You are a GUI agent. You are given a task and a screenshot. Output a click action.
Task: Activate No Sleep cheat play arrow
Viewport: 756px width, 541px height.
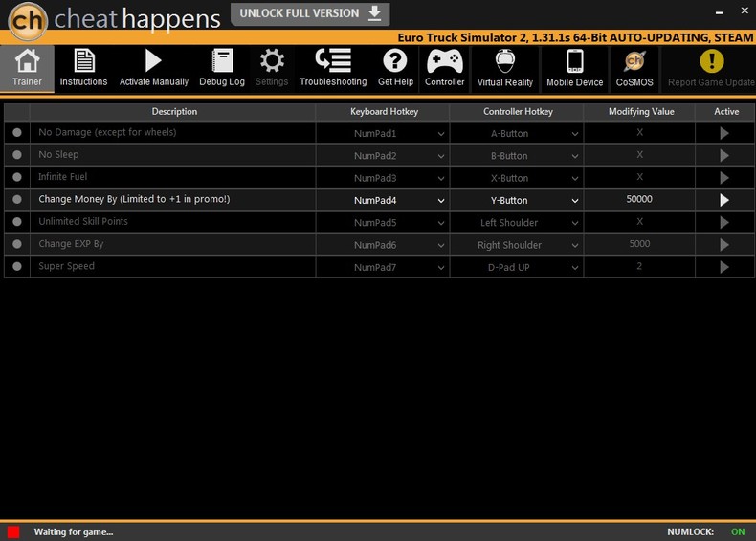tap(724, 155)
